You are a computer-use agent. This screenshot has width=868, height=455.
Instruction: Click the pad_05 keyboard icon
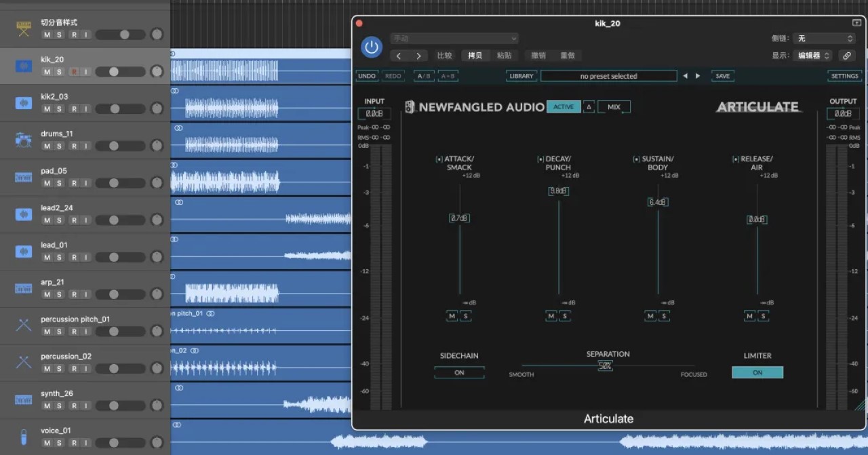pyautogui.click(x=24, y=177)
